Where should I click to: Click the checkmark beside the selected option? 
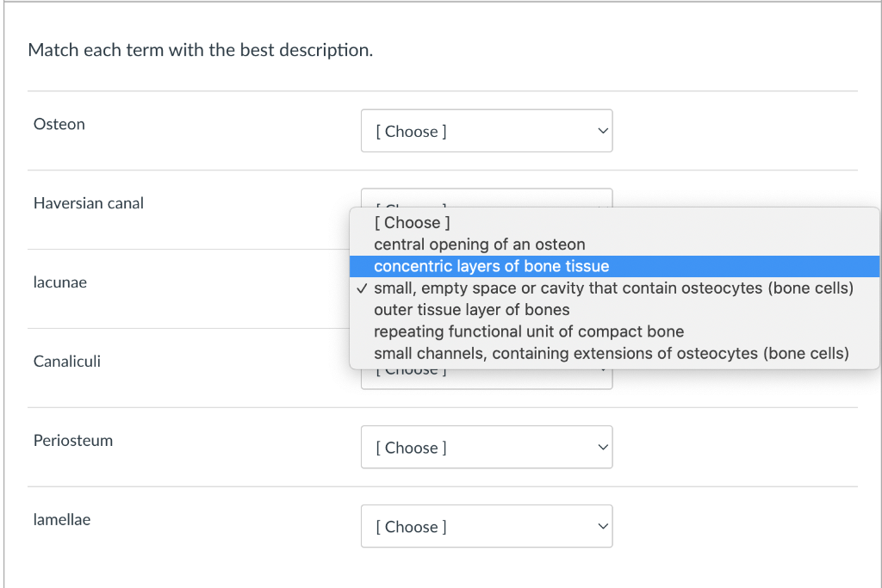(x=361, y=288)
